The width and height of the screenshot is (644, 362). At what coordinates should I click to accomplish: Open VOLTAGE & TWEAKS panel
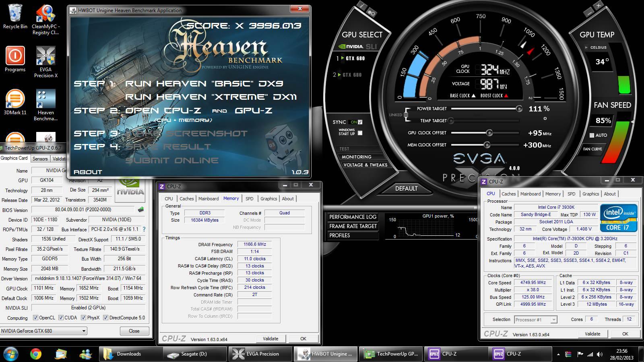(x=365, y=165)
